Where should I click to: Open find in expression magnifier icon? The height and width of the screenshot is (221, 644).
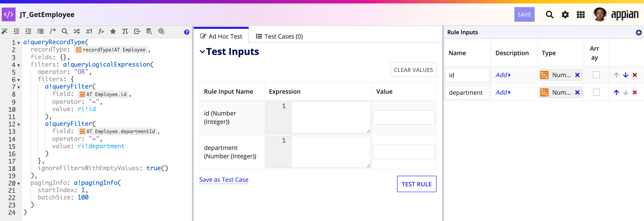click(x=64, y=31)
